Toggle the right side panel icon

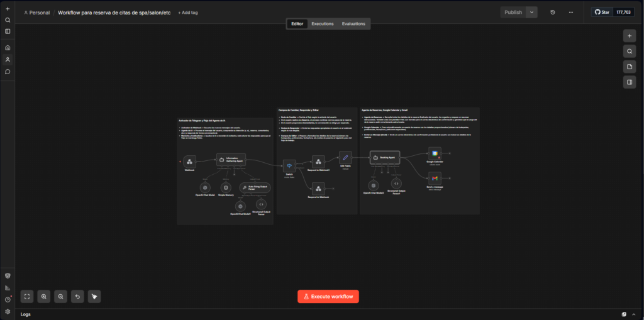point(629,82)
